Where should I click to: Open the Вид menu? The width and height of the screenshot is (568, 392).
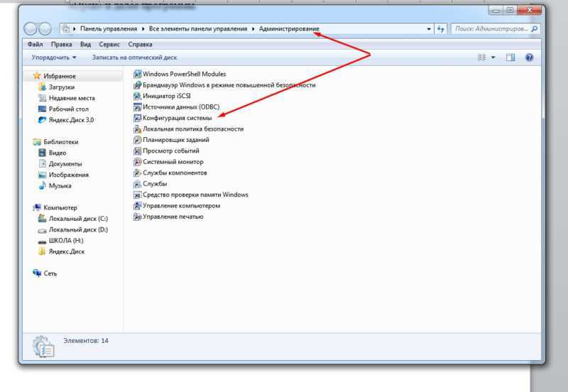[85, 44]
